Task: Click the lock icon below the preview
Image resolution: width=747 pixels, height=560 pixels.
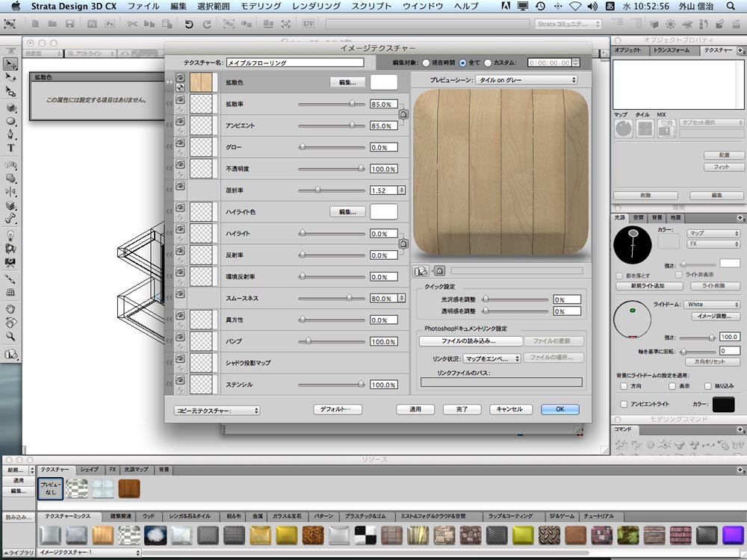Action: [439, 270]
